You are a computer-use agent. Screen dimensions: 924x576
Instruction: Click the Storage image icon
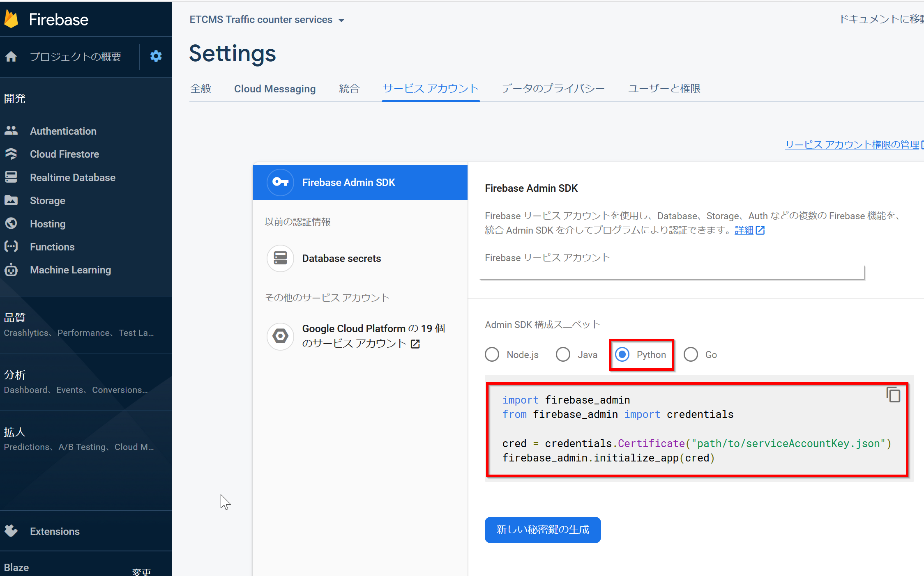(x=11, y=200)
